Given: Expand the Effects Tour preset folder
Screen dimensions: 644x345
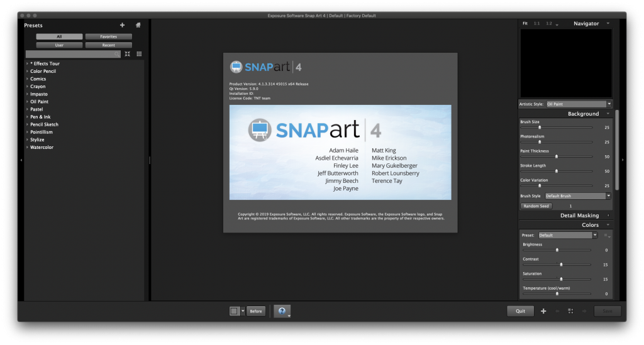Looking at the screenshot, I should [x=27, y=63].
